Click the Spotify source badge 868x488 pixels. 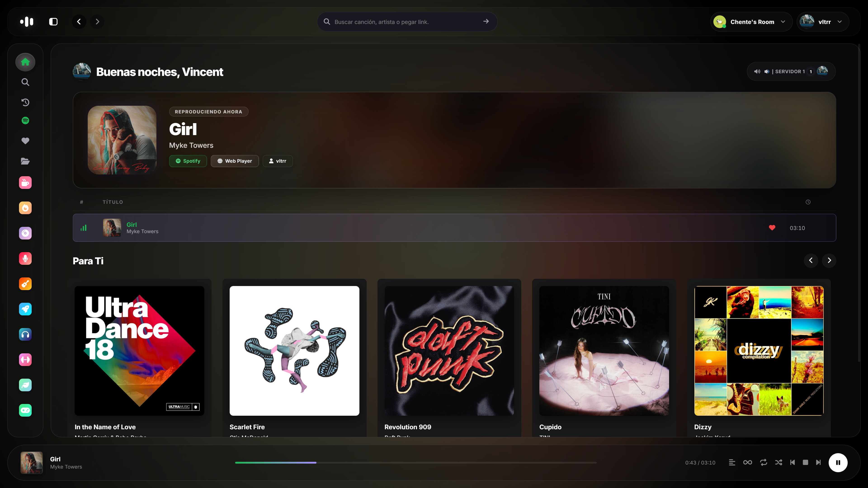coord(188,161)
